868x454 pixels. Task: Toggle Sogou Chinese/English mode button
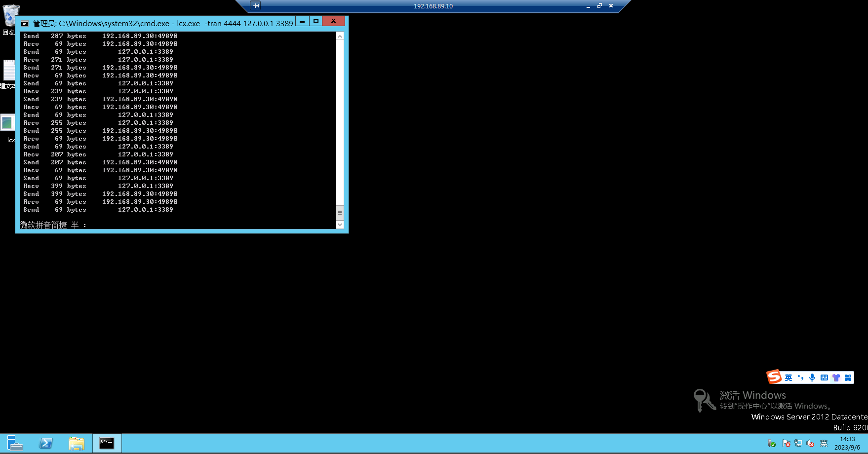tap(789, 378)
